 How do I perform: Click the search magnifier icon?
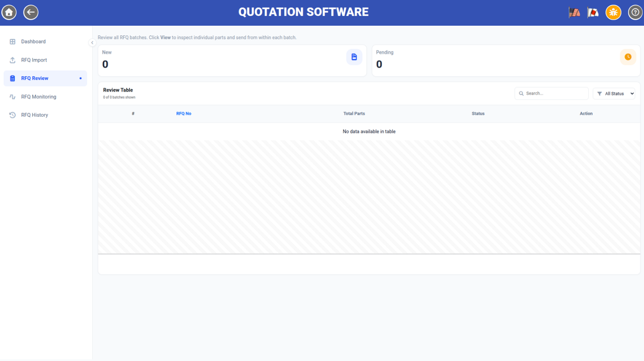521,94
